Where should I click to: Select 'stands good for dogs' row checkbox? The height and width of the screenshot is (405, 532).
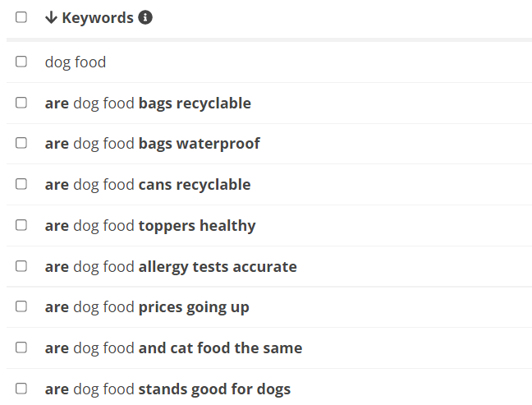pyautogui.click(x=21, y=389)
